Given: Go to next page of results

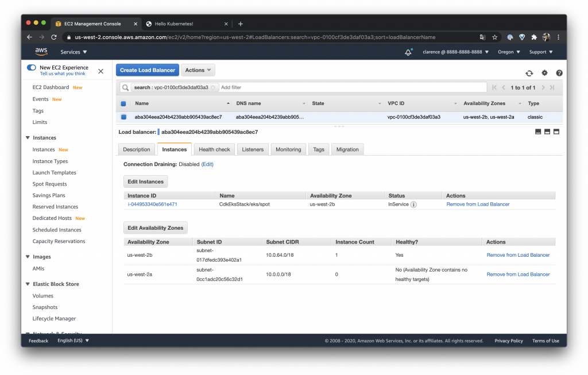Looking at the screenshot, I should click(x=543, y=87).
